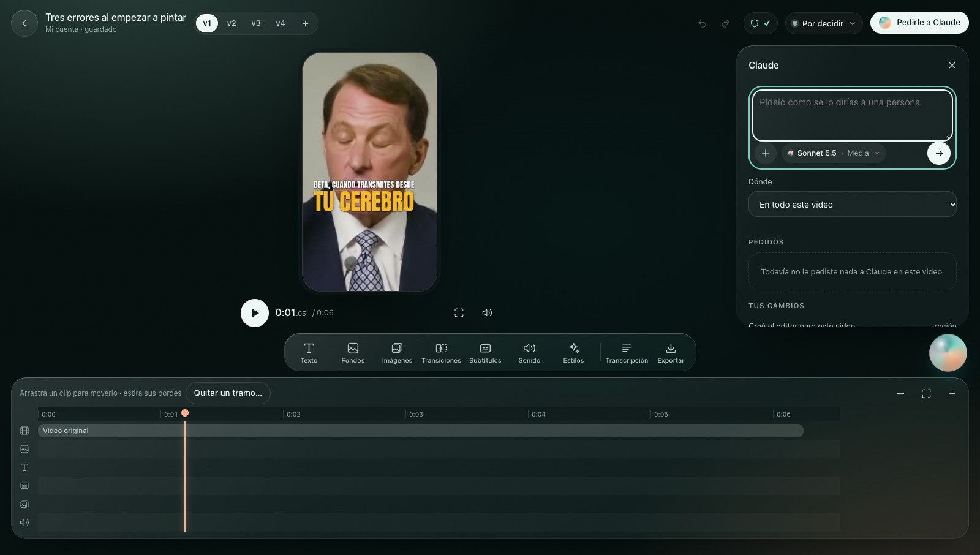Select the Video original clip

tap(421, 431)
